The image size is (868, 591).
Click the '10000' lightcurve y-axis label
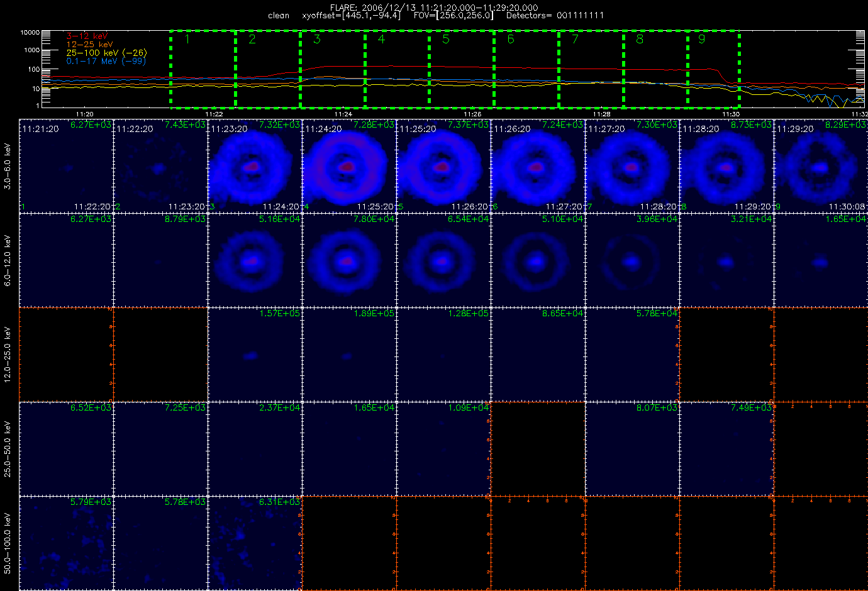[30, 32]
